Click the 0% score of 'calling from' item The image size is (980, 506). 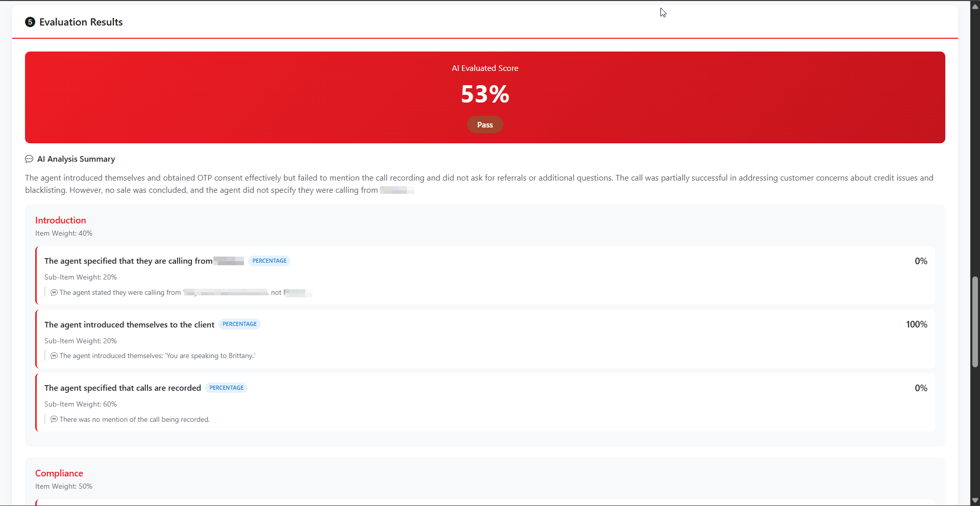point(921,261)
